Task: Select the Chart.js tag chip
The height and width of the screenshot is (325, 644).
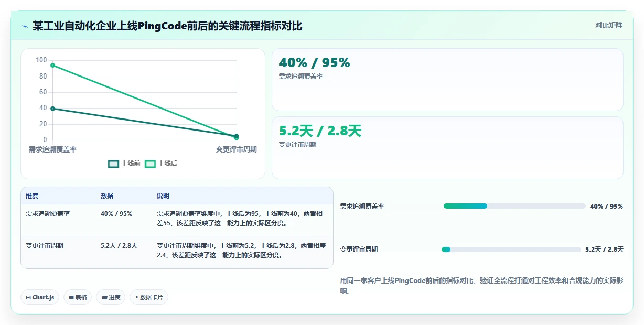Action: click(x=40, y=297)
